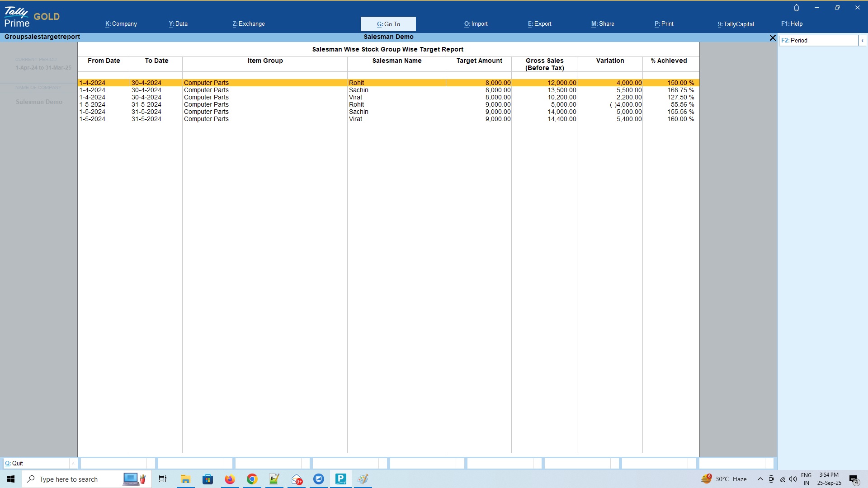Close the report with X icon
868x488 pixels.
pos(773,38)
